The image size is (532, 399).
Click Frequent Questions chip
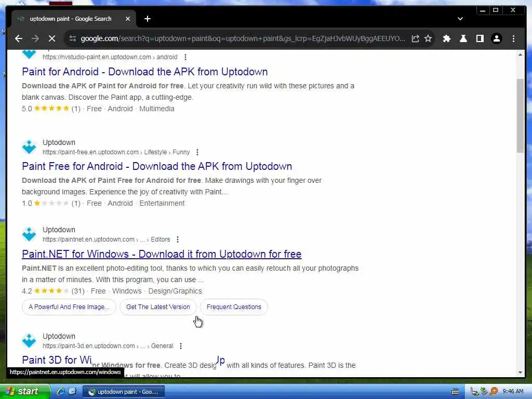[x=234, y=307]
